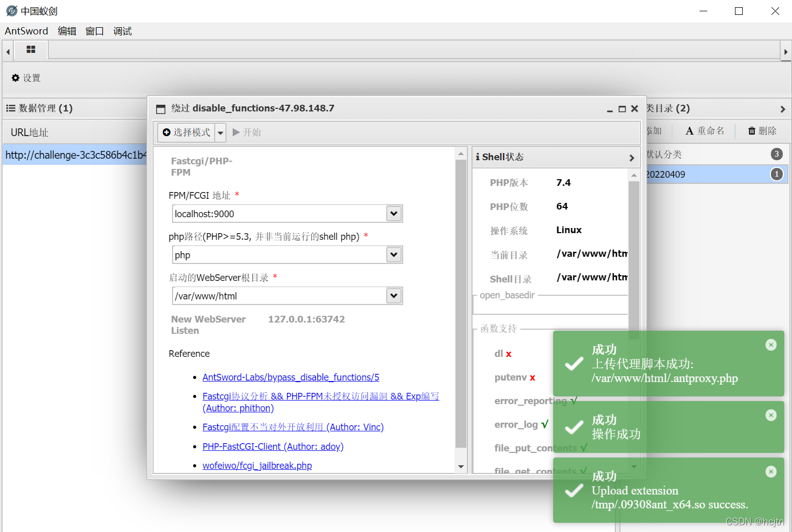Screen dimensions: 792x532
Task: Open wofeiwo/fcgi_jailbreak.php link
Action: 257,466
